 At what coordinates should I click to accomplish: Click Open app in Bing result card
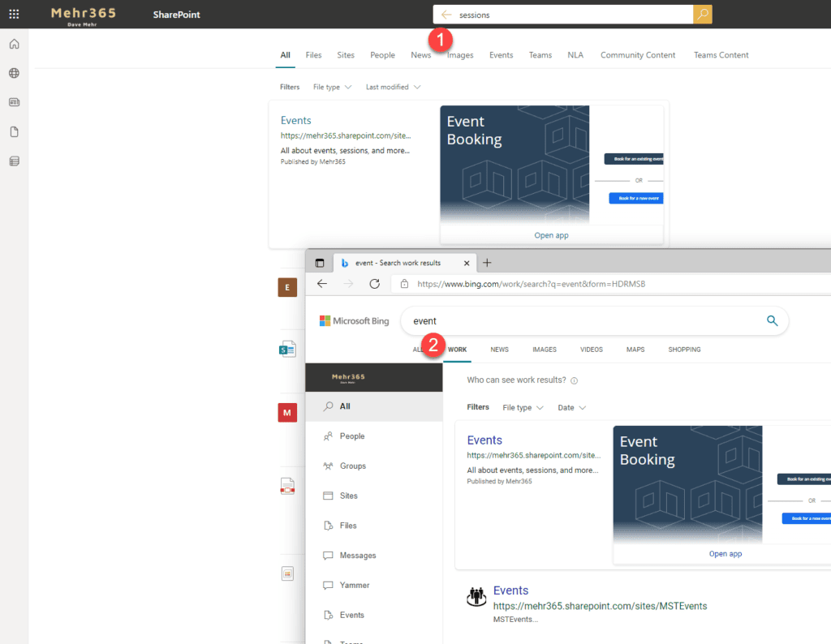click(725, 553)
